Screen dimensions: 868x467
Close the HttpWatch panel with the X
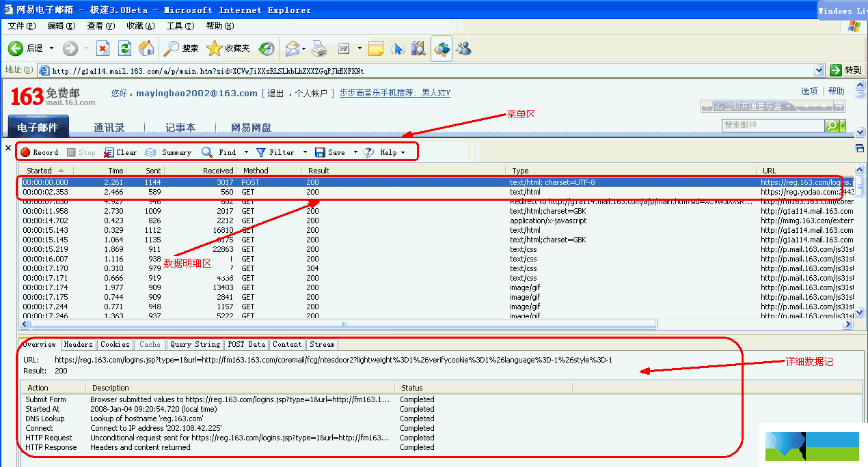point(8,148)
